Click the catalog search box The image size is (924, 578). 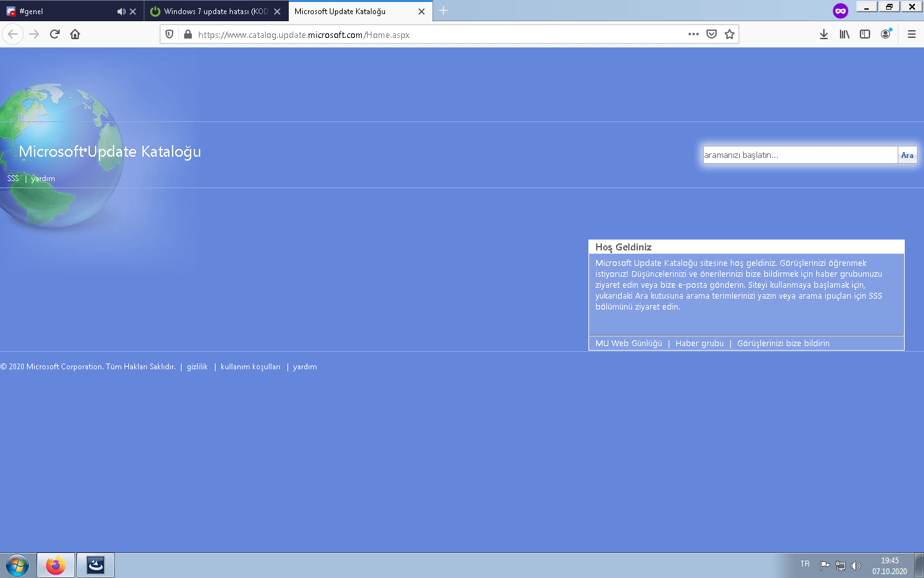tap(800, 155)
